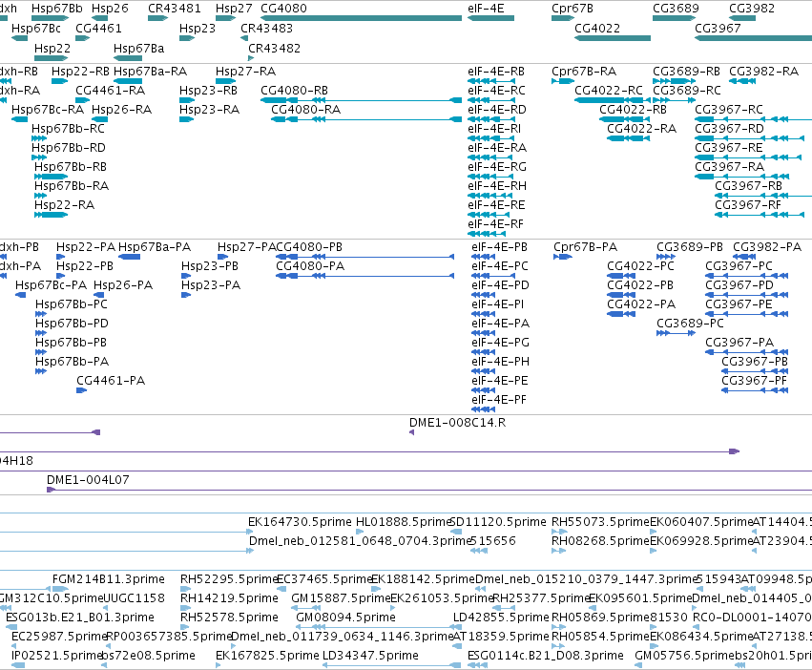This screenshot has height=670, width=812.
Task: Select the CG4461 gene label
Action: click(x=98, y=28)
